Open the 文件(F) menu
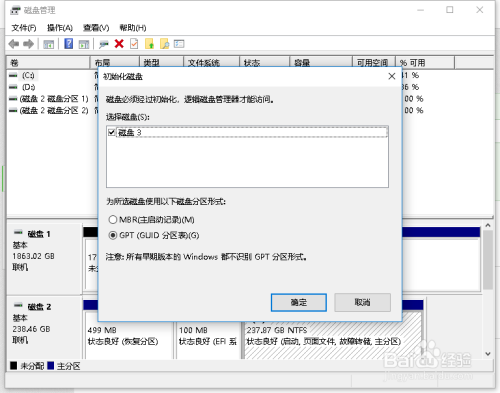The image size is (500, 393). [x=24, y=28]
